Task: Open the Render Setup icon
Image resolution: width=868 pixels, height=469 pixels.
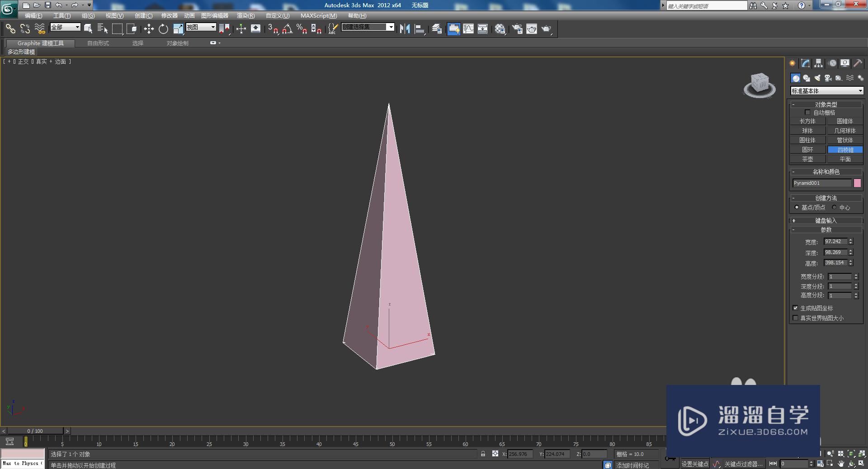Action: click(x=517, y=29)
